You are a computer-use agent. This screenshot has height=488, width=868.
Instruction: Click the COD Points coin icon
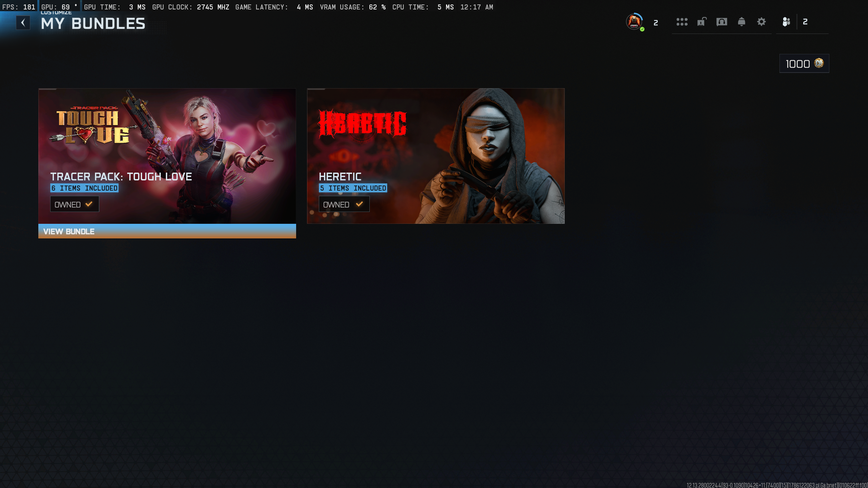pyautogui.click(x=819, y=63)
